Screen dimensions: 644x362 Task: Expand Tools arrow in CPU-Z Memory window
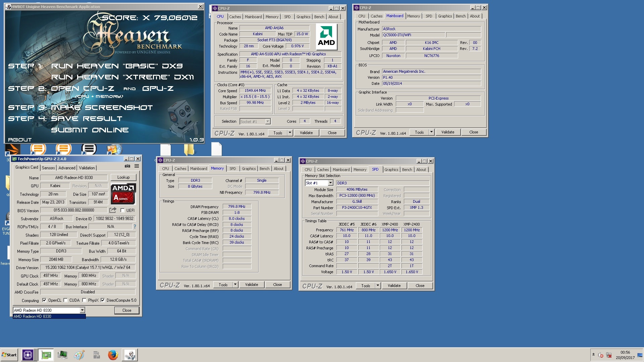[235, 285]
